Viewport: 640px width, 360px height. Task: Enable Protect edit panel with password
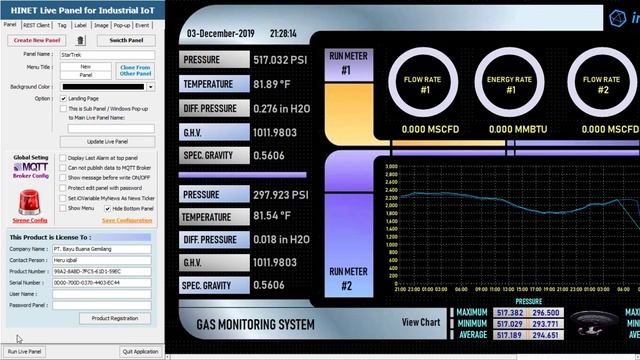[62, 188]
